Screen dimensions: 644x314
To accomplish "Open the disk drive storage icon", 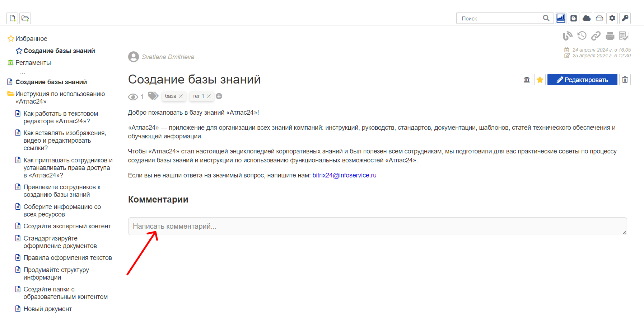I will (x=599, y=18).
